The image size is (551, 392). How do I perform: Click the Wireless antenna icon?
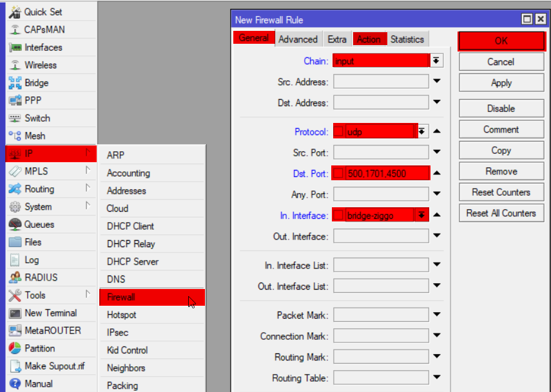[x=15, y=65]
